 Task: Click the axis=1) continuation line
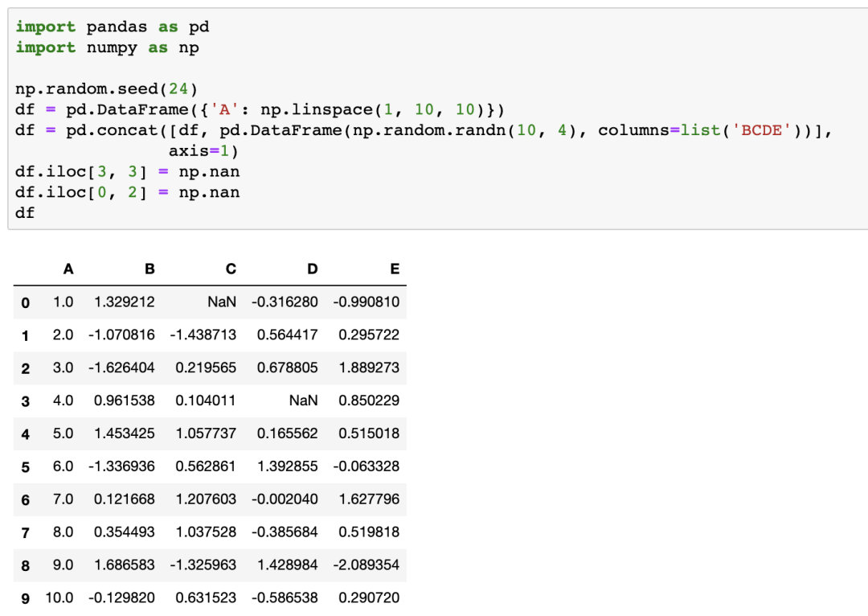[203, 150]
